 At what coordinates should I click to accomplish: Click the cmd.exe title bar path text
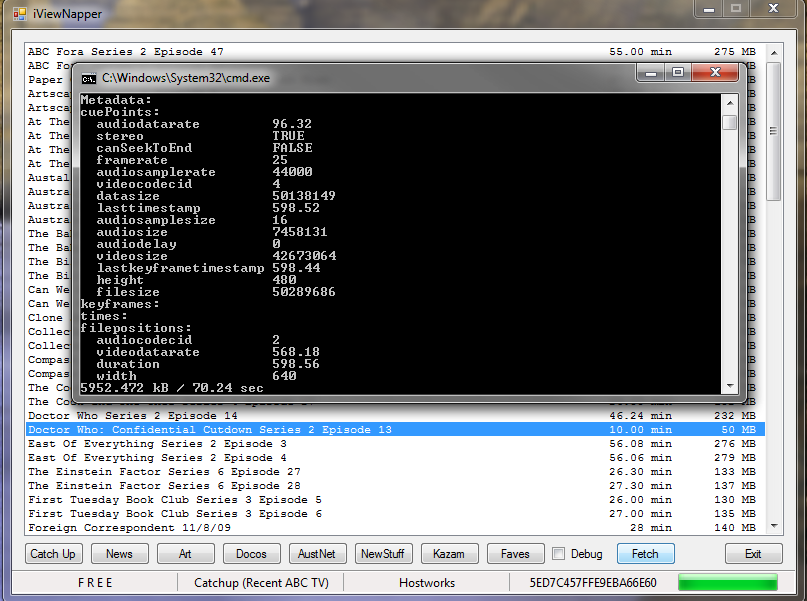186,78
